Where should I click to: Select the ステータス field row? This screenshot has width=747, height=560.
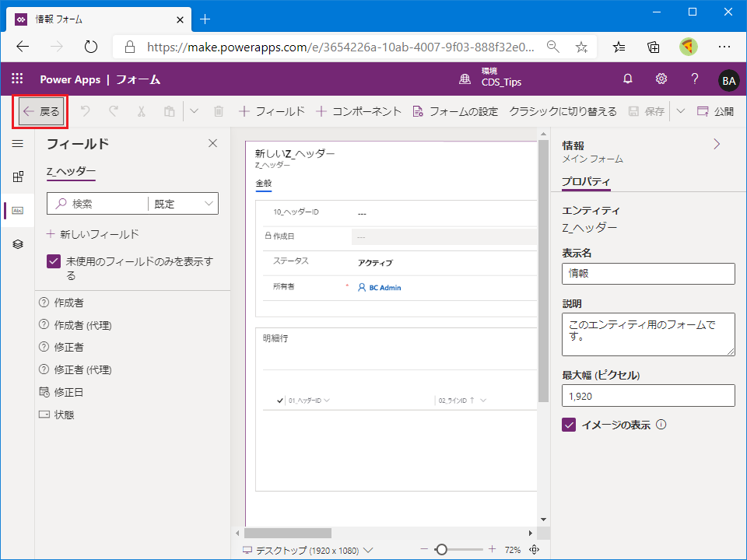tap(399, 262)
